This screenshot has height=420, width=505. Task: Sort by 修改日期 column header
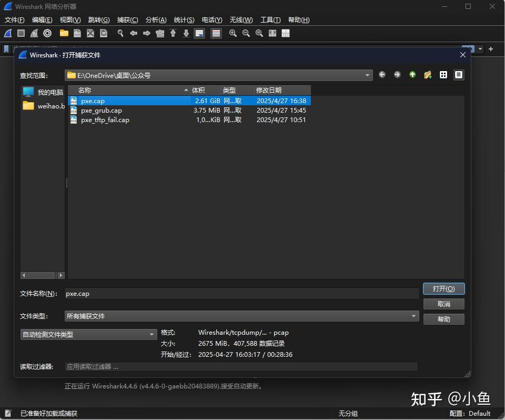click(x=282, y=90)
